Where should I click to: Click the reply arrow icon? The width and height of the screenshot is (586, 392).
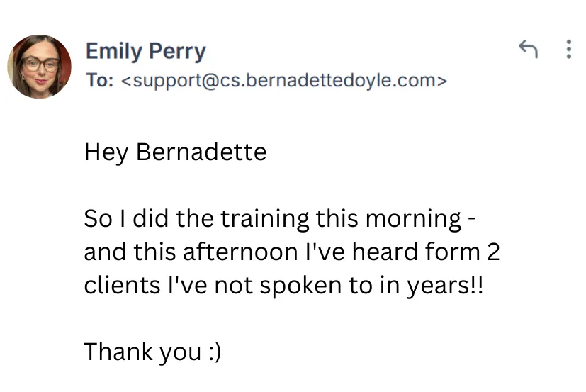[x=528, y=49]
